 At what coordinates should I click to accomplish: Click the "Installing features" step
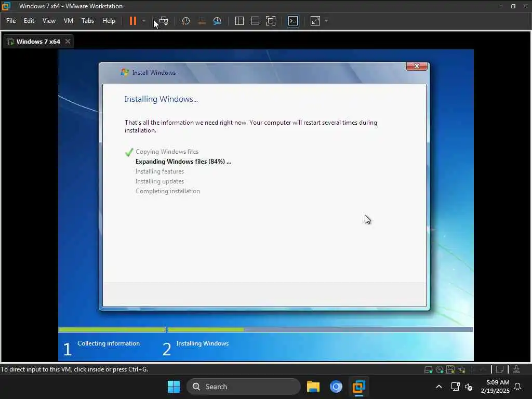[159, 171]
